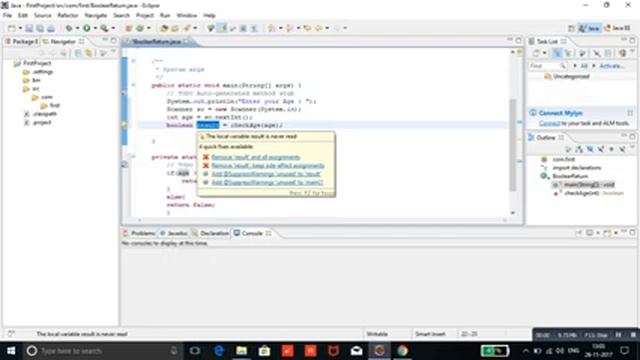Select the .project file
640x360 pixels.
38,122
